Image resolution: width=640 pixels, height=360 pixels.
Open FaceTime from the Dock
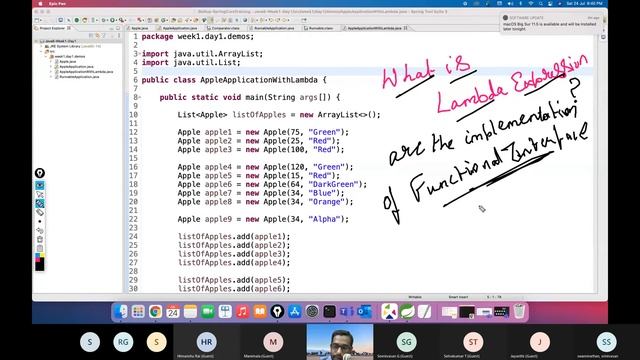click(x=208, y=312)
